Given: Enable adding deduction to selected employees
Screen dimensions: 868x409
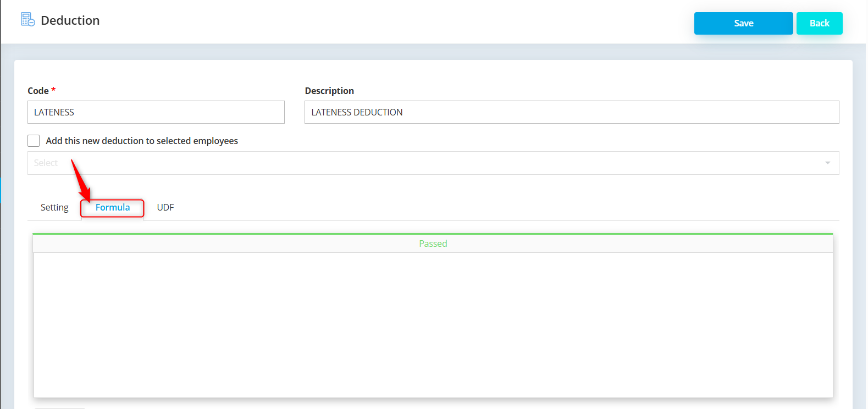Looking at the screenshot, I should point(34,141).
